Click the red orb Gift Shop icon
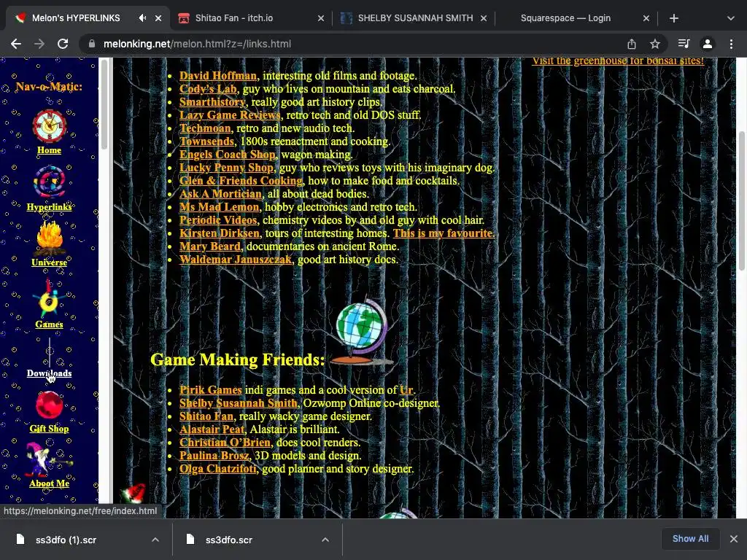This screenshot has height=560, width=747. (x=49, y=405)
